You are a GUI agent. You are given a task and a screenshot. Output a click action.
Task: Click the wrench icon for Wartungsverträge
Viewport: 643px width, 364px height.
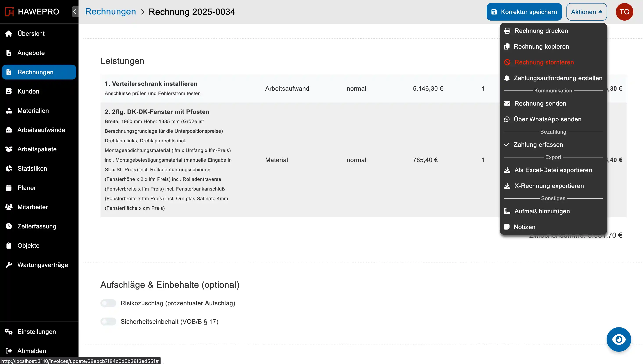point(9,265)
